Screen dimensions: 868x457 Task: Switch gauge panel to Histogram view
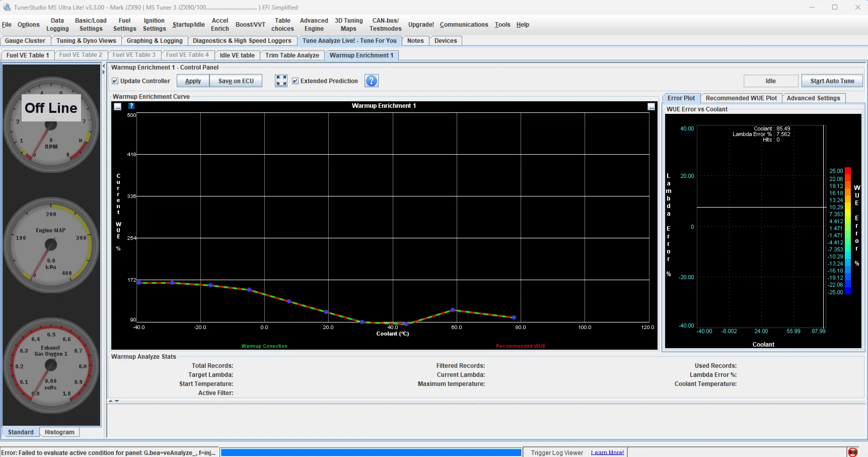click(59, 432)
